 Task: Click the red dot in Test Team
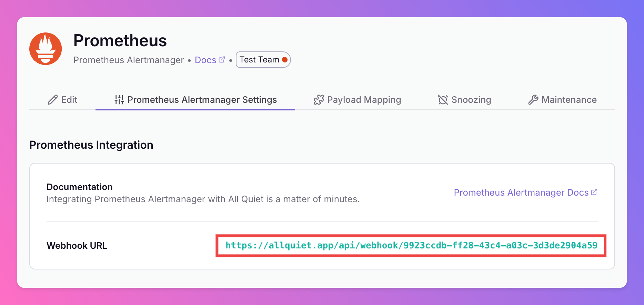(285, 60)
